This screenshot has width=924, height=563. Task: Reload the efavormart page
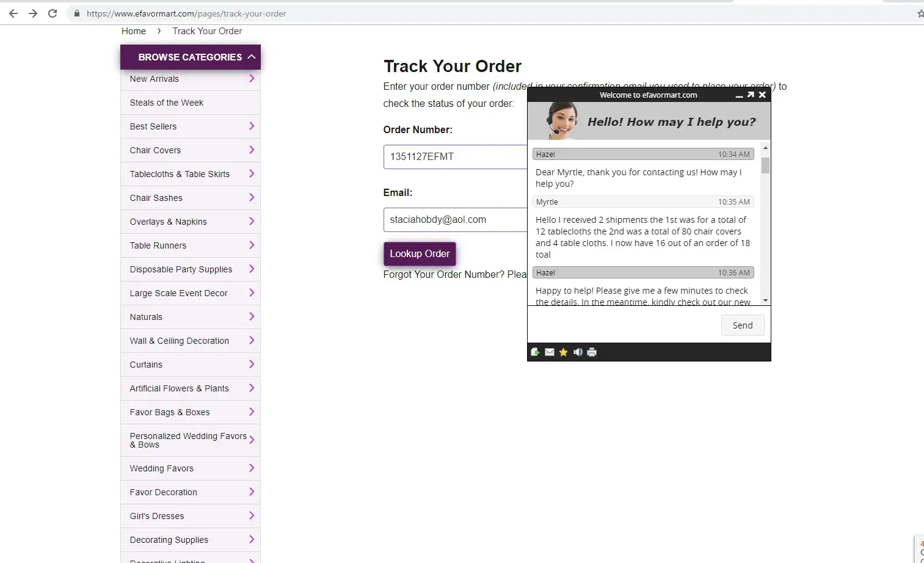coord(53,13)
